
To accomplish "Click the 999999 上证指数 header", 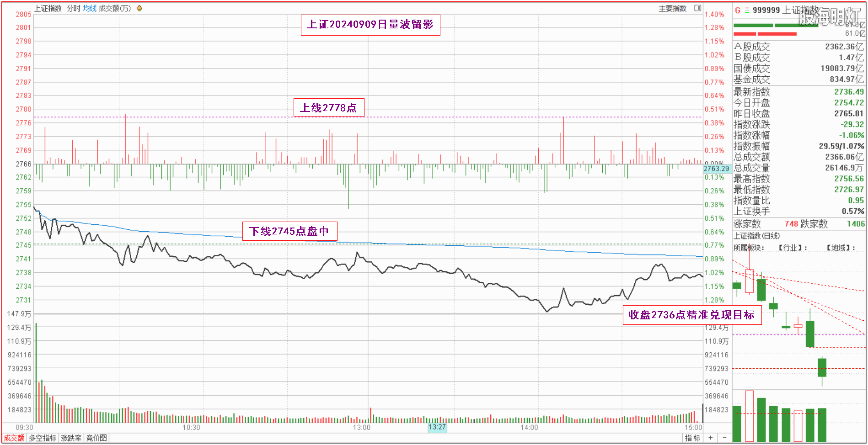I will click(x=786, y=10).
